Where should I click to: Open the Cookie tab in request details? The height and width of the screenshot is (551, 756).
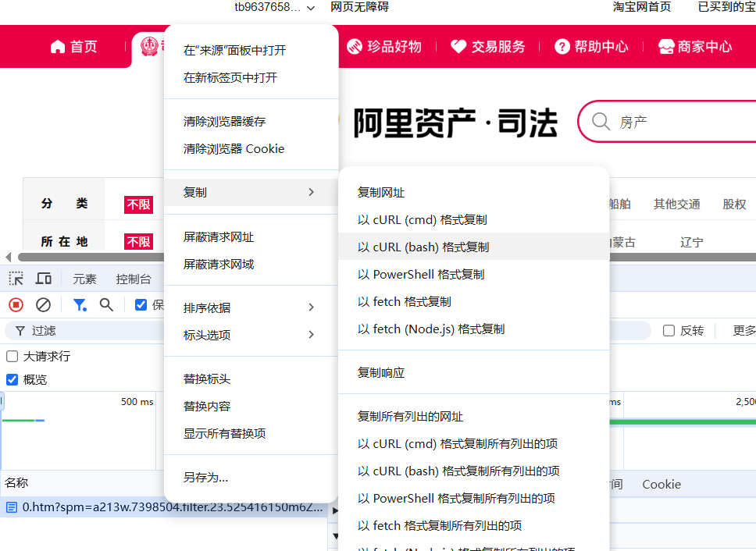point(661,485)
